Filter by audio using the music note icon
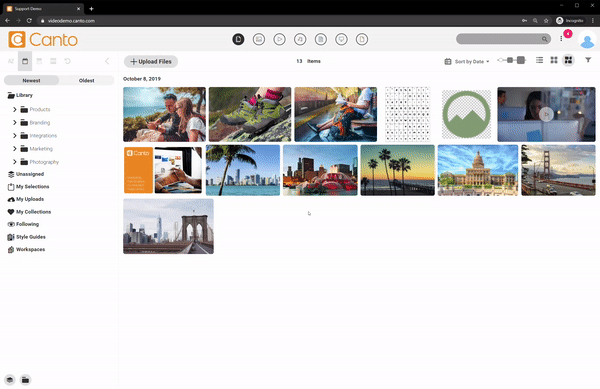This screenshot has width=600, height=389. [300, 39]
